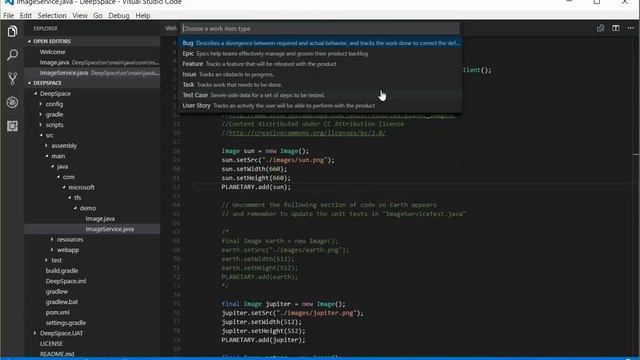640x360 pixels.
Task: Collapse the tfs folder
Action: coord(78,198)
